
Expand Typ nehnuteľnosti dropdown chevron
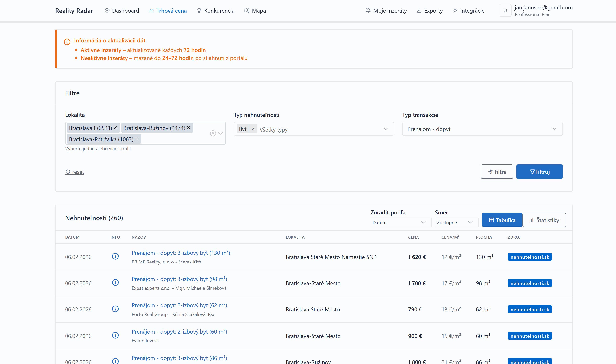tap(386, 129)
